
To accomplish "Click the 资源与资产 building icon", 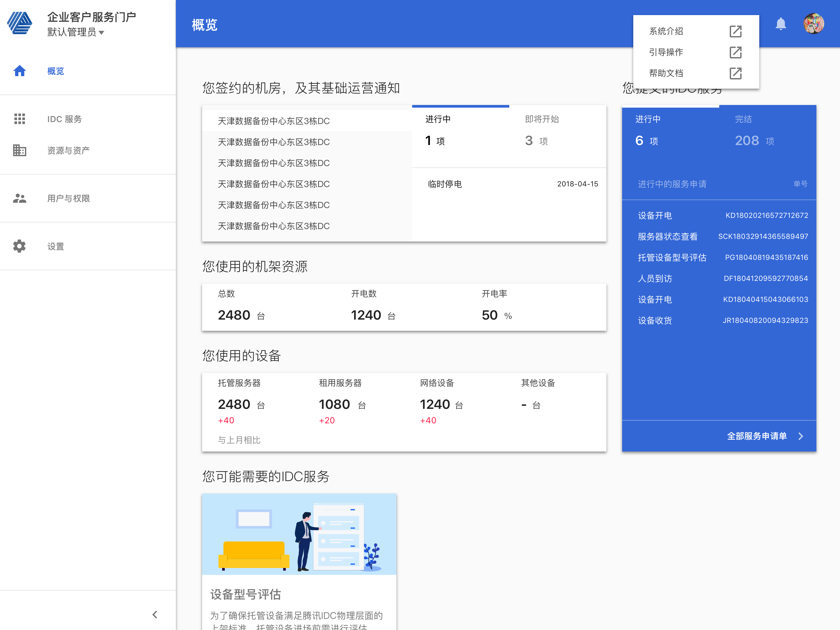I will pyautogui.click(x=19, y=150).
